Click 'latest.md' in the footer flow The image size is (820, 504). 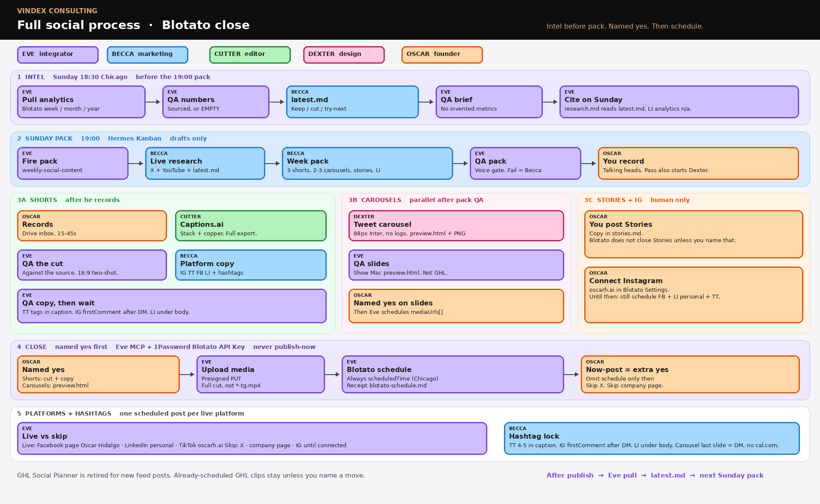[x=668, y=475]
